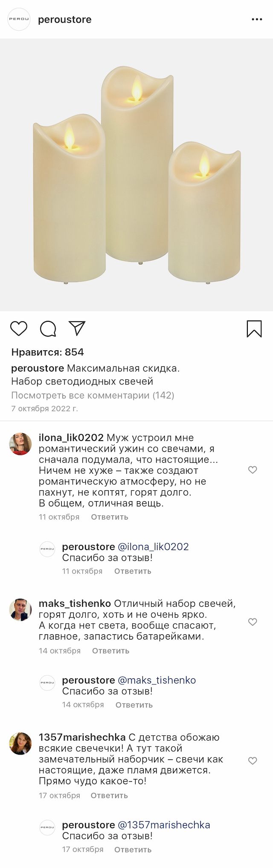
Task: Tap heart next to 1357marishechka's comment
Action: click(253, 761)
